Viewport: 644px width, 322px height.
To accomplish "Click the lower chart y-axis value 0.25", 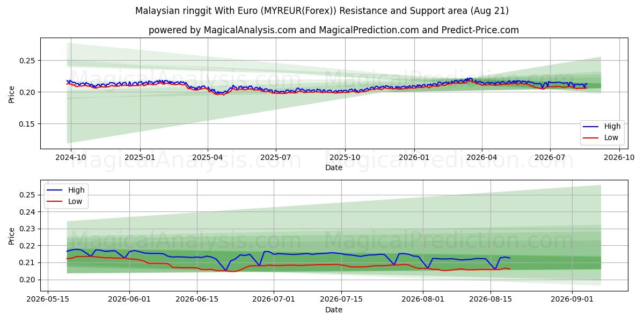I will coord(28,195).
